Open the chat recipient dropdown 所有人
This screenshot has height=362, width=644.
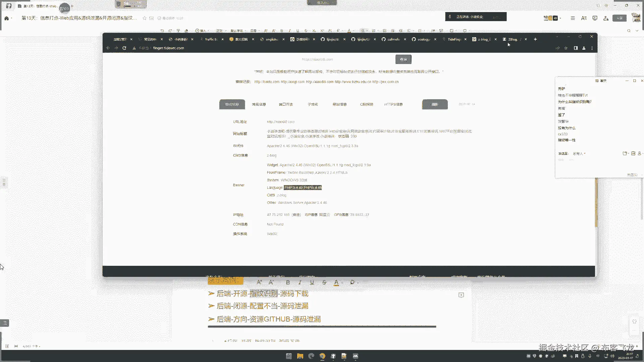[579, 154]
